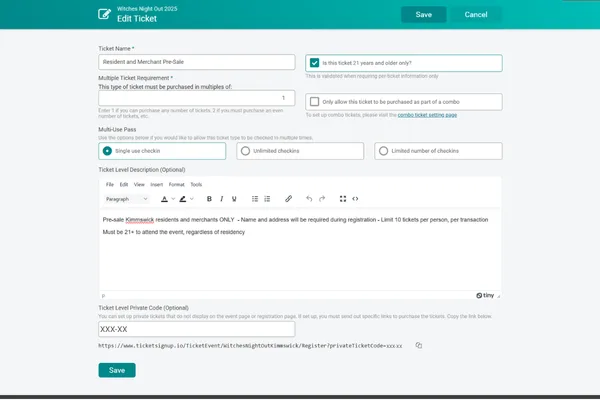Screen dimensions: 600x400
Task: Toggle bold formatting in the editor
Action: (209, 199)
